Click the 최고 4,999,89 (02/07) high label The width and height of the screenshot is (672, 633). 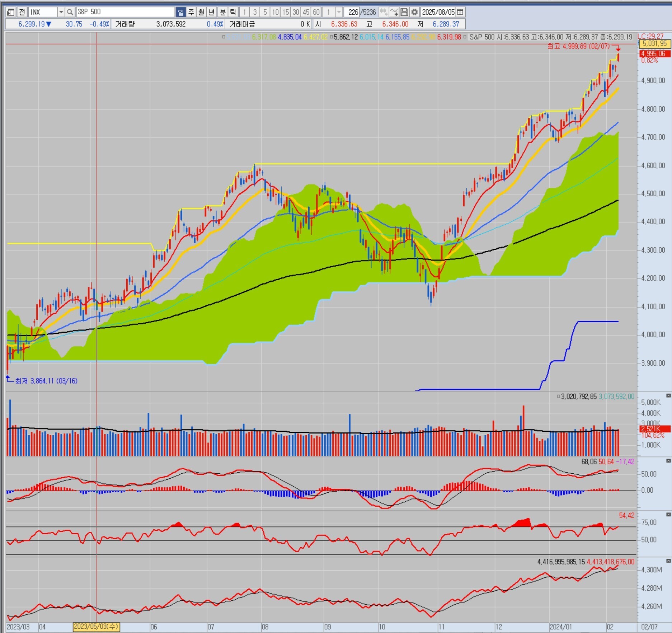(x=578, y=46)
